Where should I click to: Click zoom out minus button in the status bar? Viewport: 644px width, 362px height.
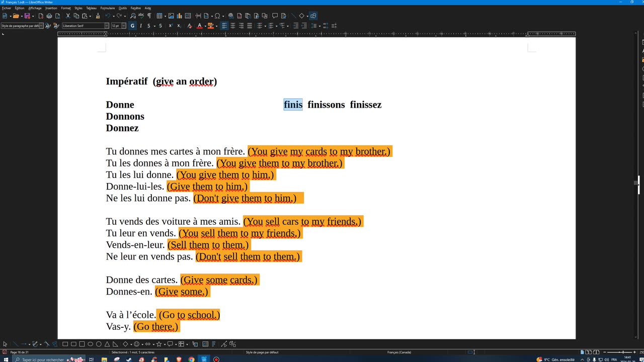(605, 352)
